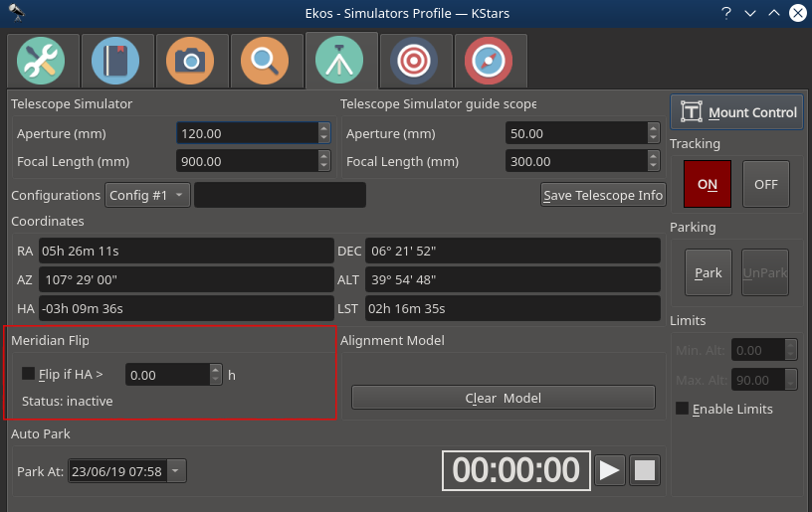Click the Park At date field
Image resolution: width=812 pixels, height=512 pixels.
click(117, 471)
